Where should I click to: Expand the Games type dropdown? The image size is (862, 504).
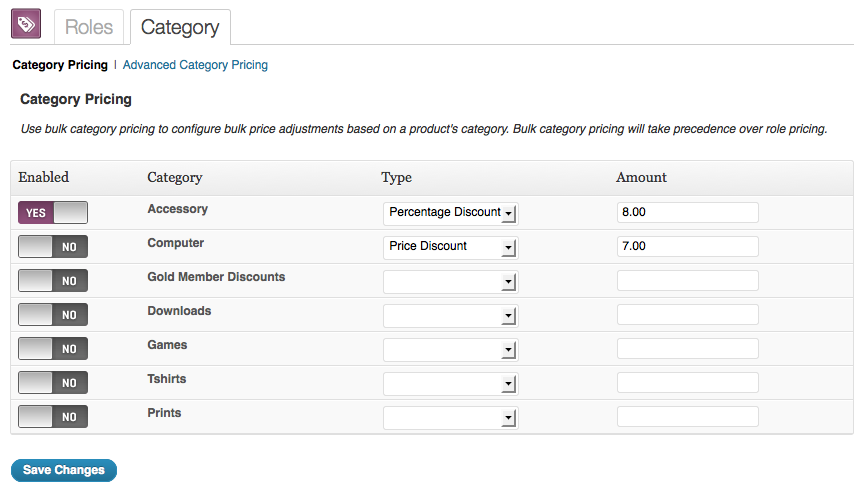(x=451, y=350)
